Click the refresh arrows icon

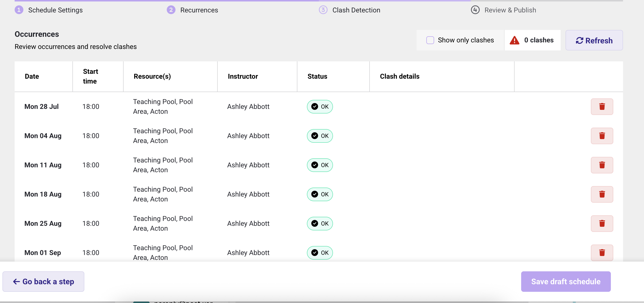(580, 40)
